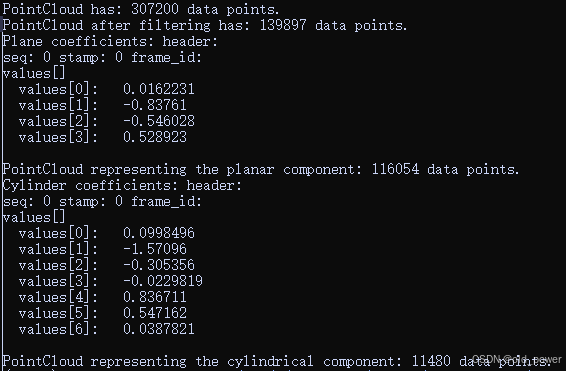Click plane values[3] number 0.528923
The width and height of the screenshot is (566, 371).
[155, 137]
